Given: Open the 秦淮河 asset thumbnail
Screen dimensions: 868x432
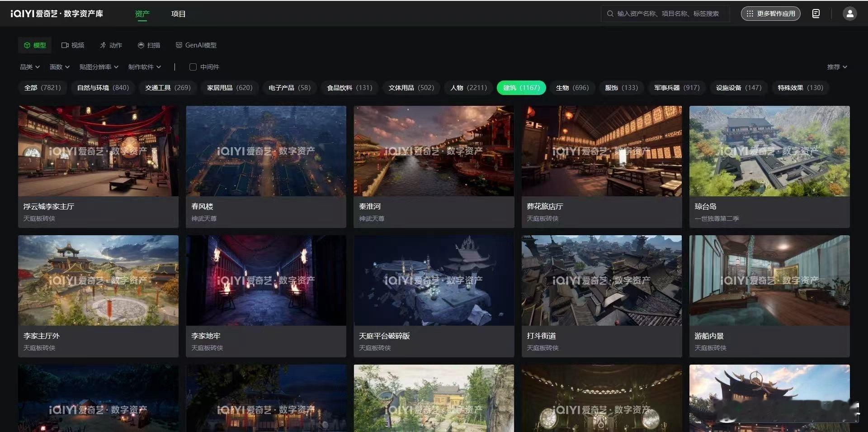Looking at the screenshot, I should click(x=434, y=151).
